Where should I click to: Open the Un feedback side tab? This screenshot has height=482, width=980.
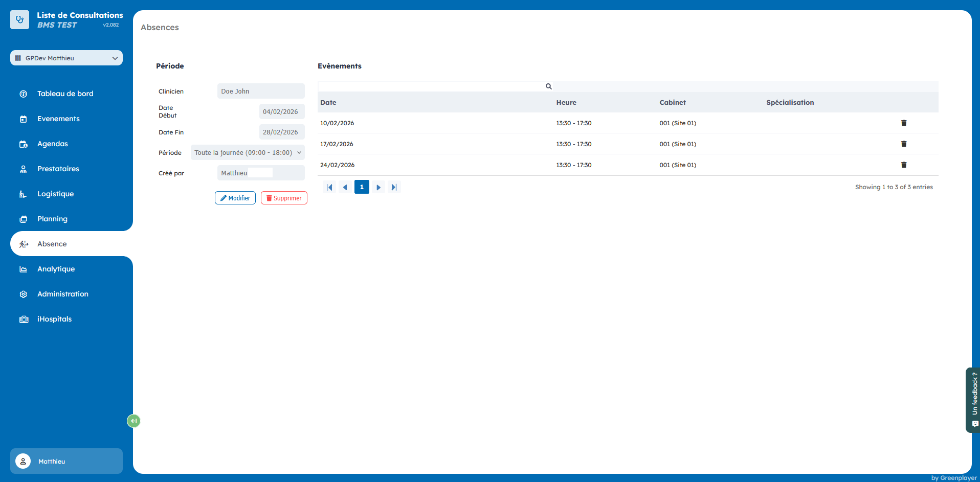(974, 400)
